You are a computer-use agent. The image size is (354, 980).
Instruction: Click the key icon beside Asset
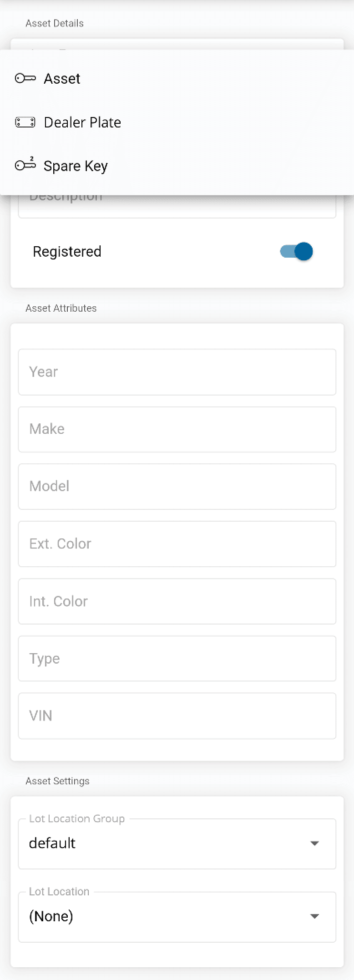point(25,78)
